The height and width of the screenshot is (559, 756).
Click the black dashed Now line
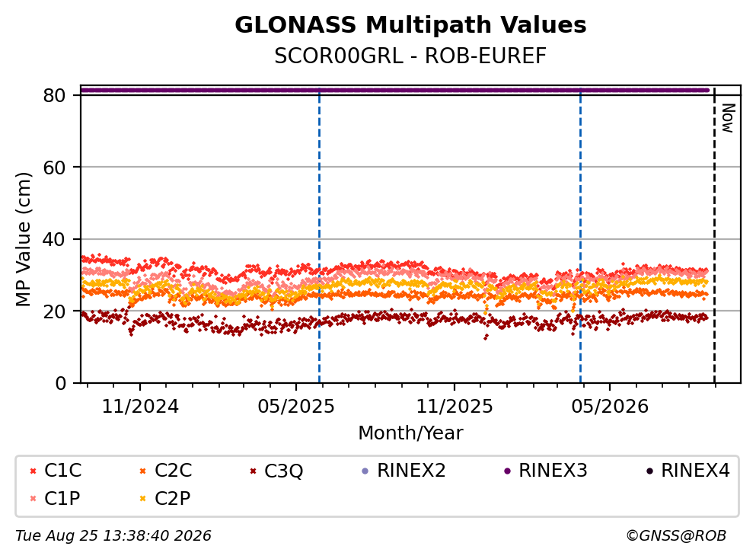pos(714,236)
